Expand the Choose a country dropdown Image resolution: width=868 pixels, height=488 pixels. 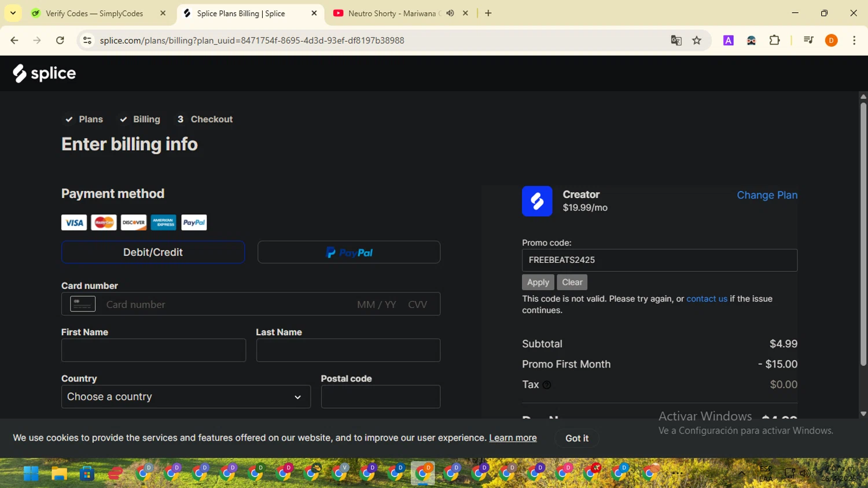[x=186, y=397]
